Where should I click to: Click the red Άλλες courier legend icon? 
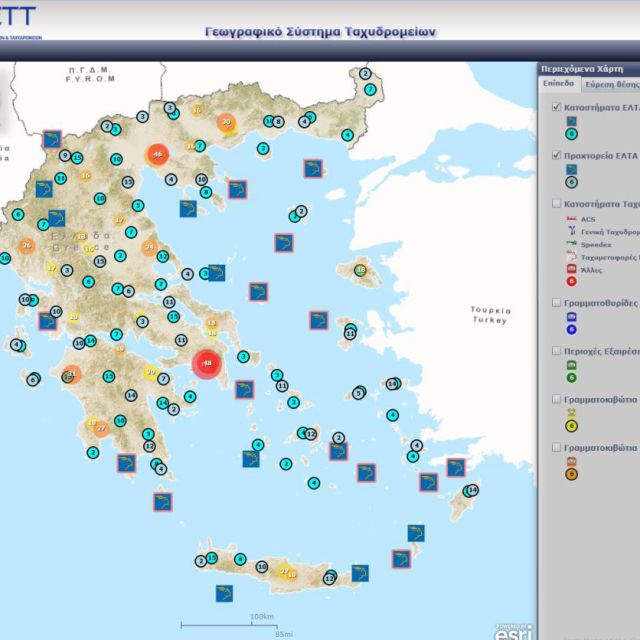click(571, 269)
